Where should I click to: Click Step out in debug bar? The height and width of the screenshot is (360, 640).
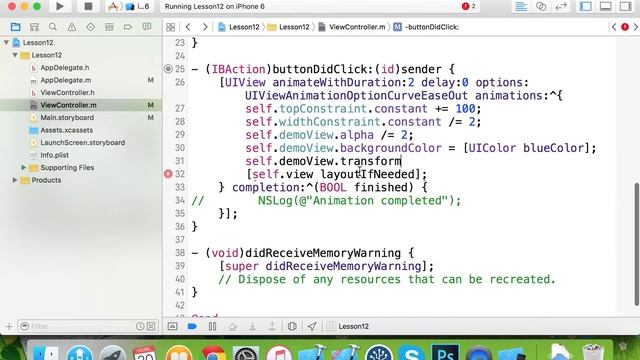[x=272, y=326]
